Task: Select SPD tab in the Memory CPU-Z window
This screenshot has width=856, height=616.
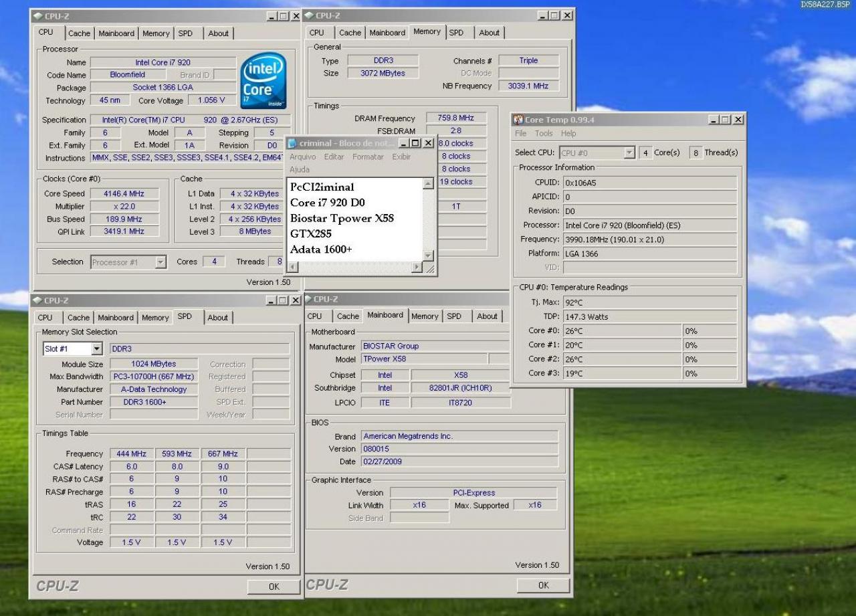Action: pos(456,33)
